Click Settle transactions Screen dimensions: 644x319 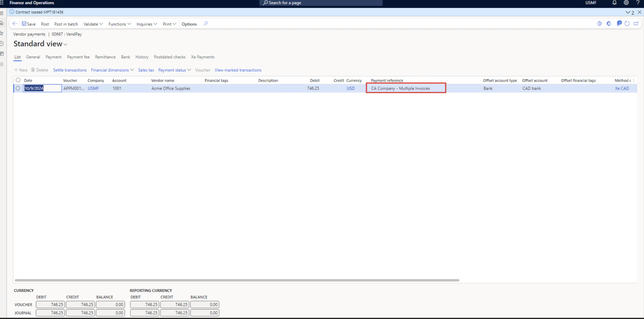pyautogui.click(x=70, y=70)
